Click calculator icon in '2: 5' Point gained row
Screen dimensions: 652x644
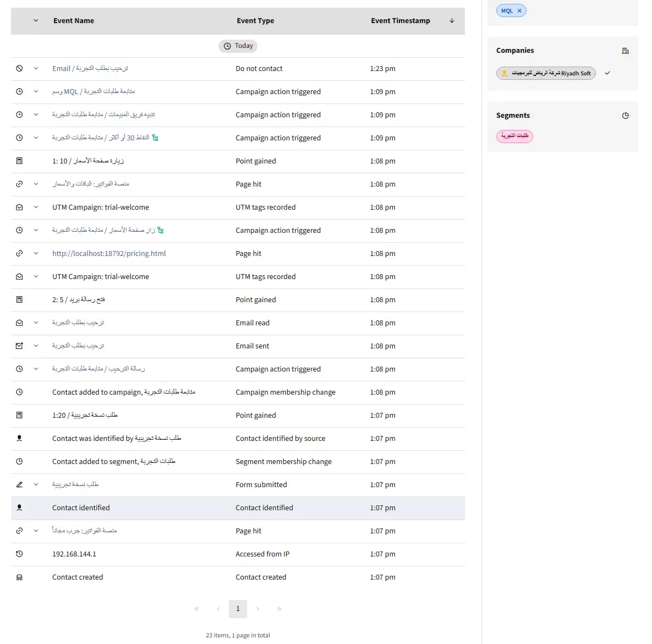(x=19, y=299)
